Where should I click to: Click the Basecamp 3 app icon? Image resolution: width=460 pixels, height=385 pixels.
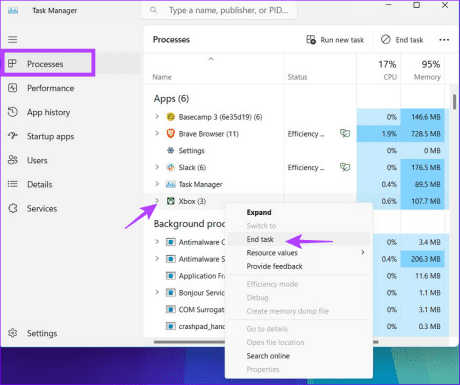[x=171, y=117]
